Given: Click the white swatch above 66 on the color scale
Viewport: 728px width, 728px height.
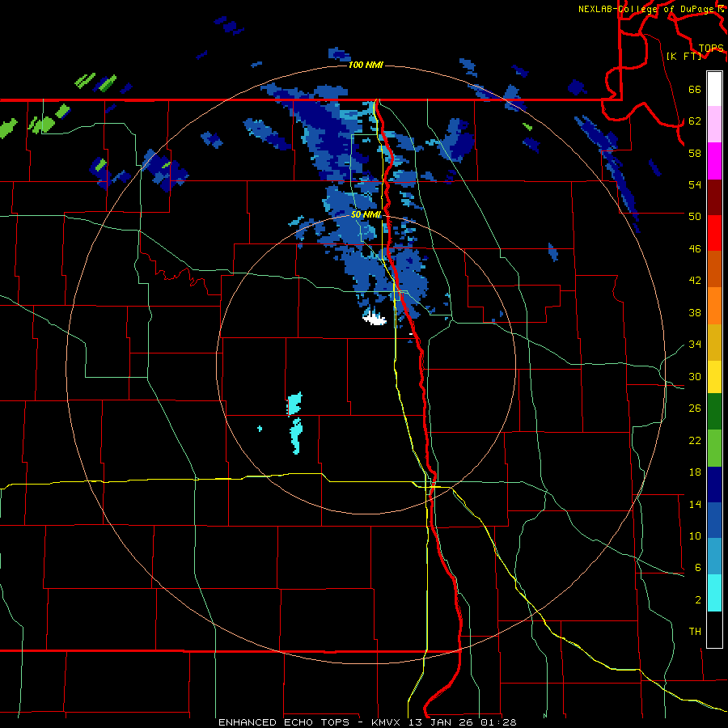Looking at the screenshot, I should (x=714, y=89).
